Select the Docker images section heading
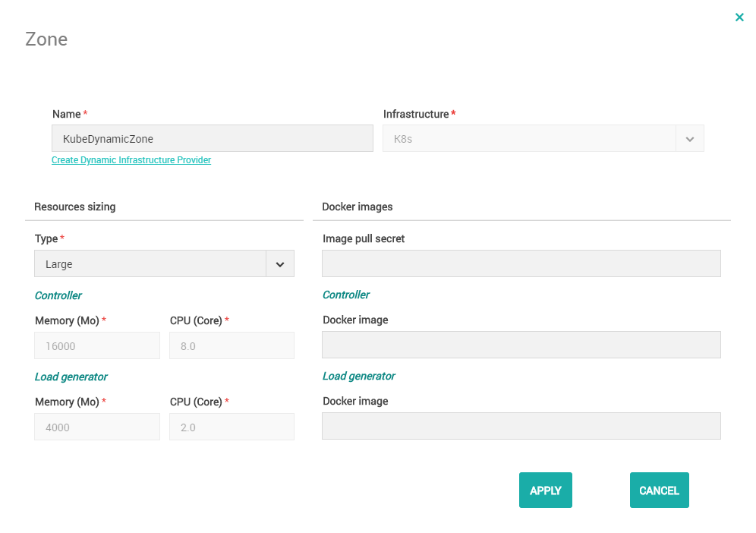 coord(358,207)
